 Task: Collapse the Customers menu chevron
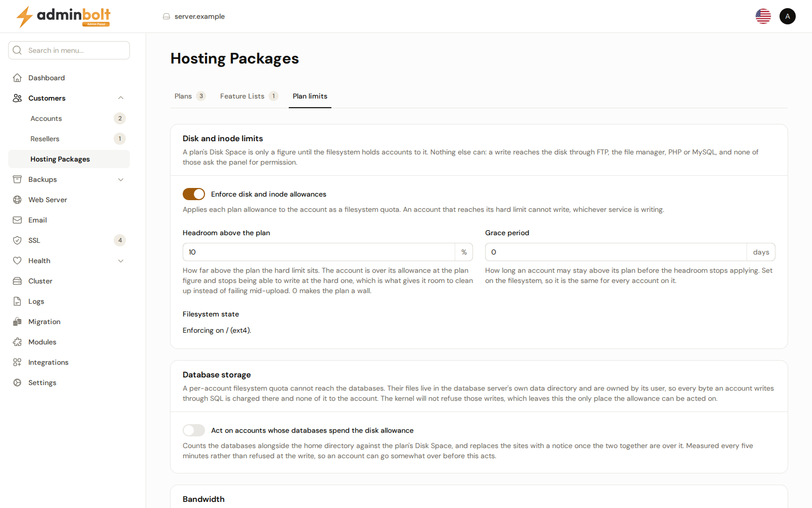121,98
